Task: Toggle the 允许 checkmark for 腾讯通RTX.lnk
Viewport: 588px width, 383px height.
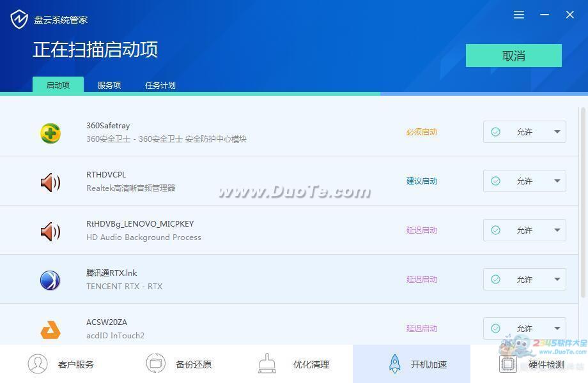Action: point(495,280)
